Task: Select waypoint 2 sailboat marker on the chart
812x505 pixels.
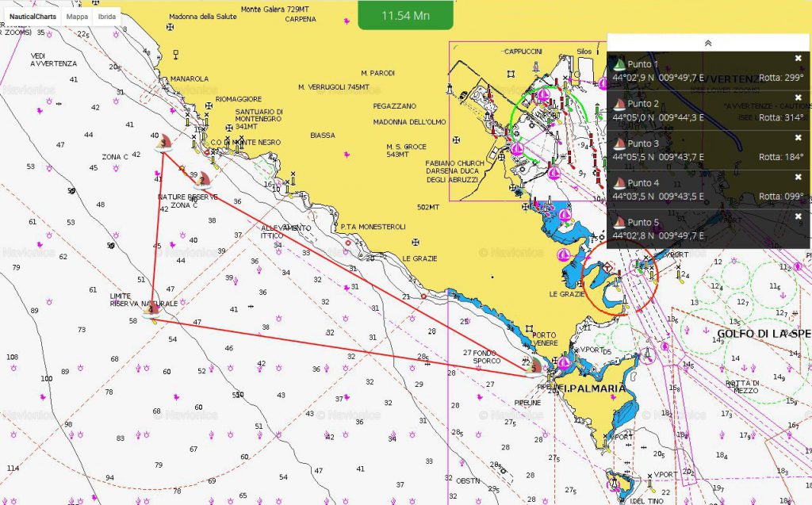Action: 202,179
